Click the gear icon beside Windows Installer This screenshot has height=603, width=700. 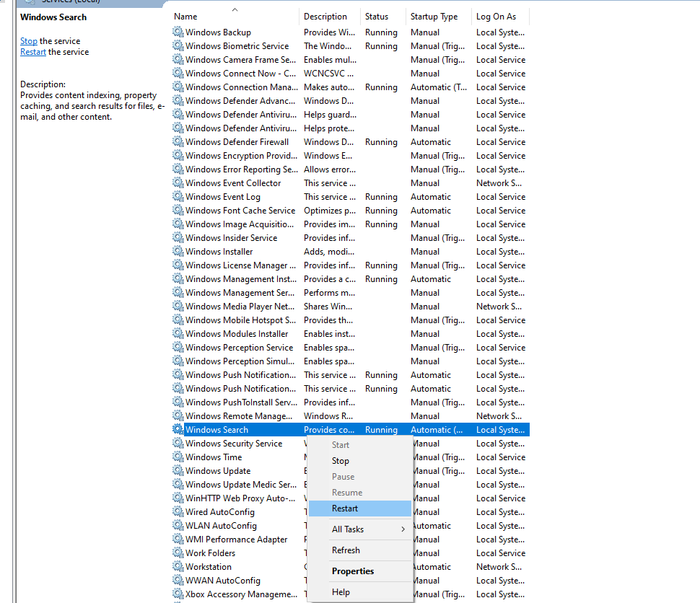point(178,251)
